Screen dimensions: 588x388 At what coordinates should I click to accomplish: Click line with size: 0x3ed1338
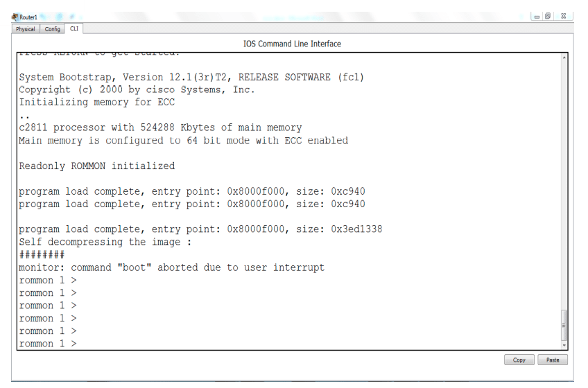200,229
